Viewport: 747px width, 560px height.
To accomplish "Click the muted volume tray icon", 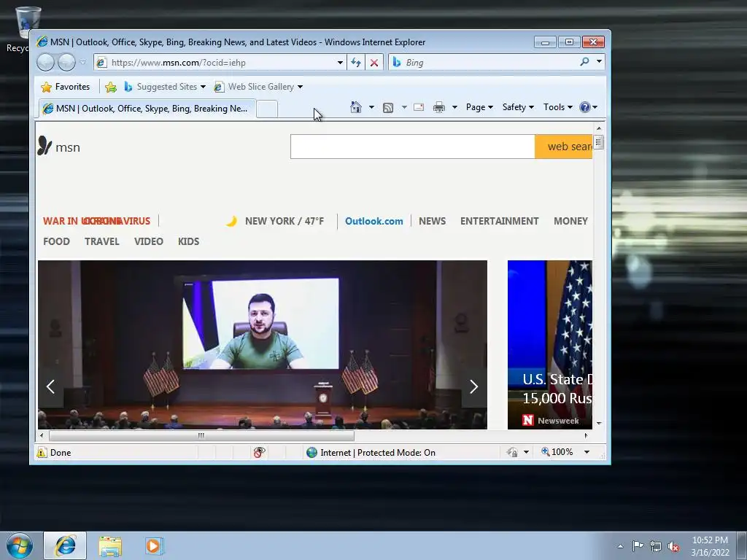I will click(673, 547).
